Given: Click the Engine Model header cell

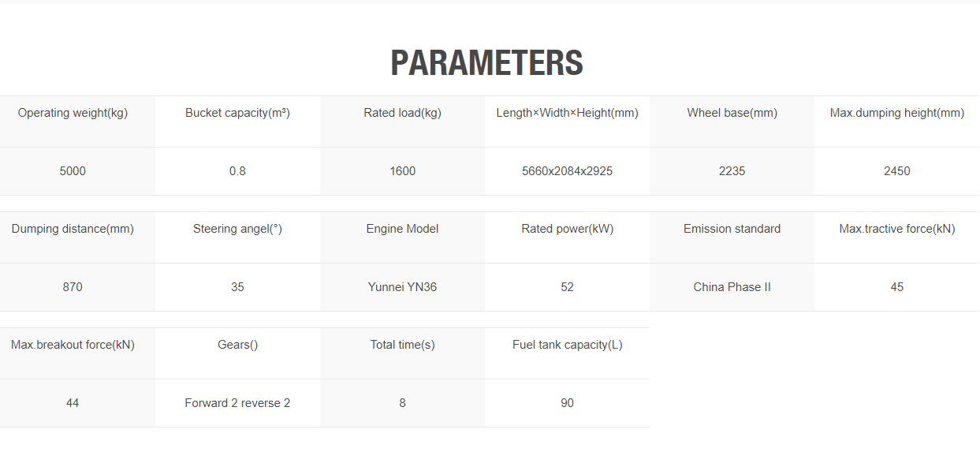Looking at the screenshot, I should pyautogui.click(x=402, y=237).
